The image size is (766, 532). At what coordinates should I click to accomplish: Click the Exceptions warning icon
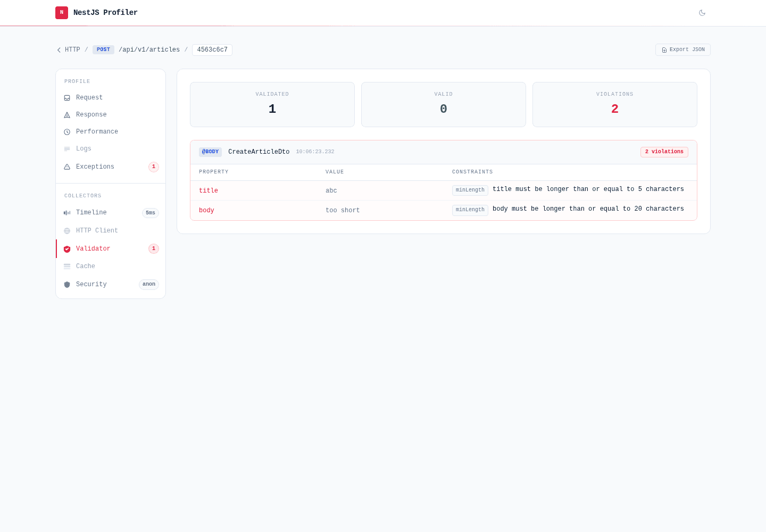67,167
